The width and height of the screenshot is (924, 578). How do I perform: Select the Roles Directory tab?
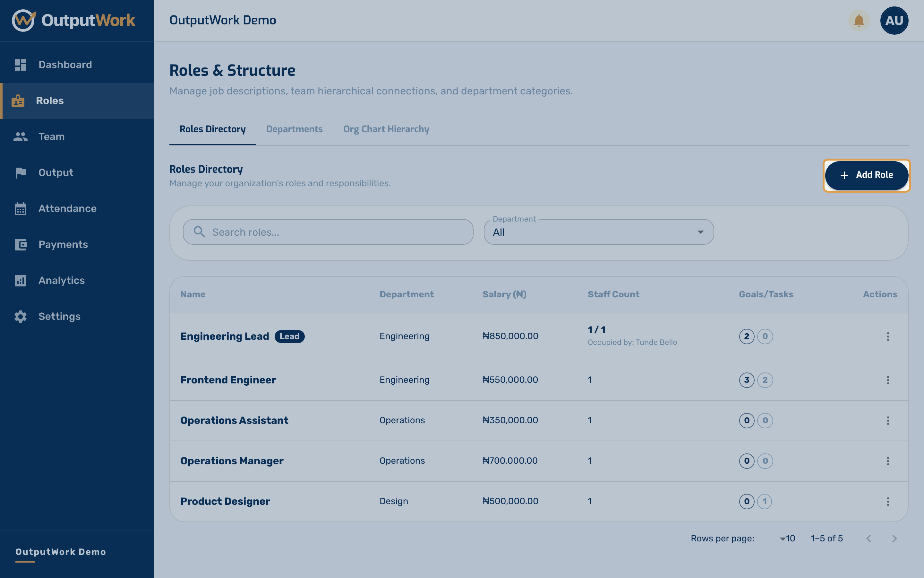[x=213, y=129]
